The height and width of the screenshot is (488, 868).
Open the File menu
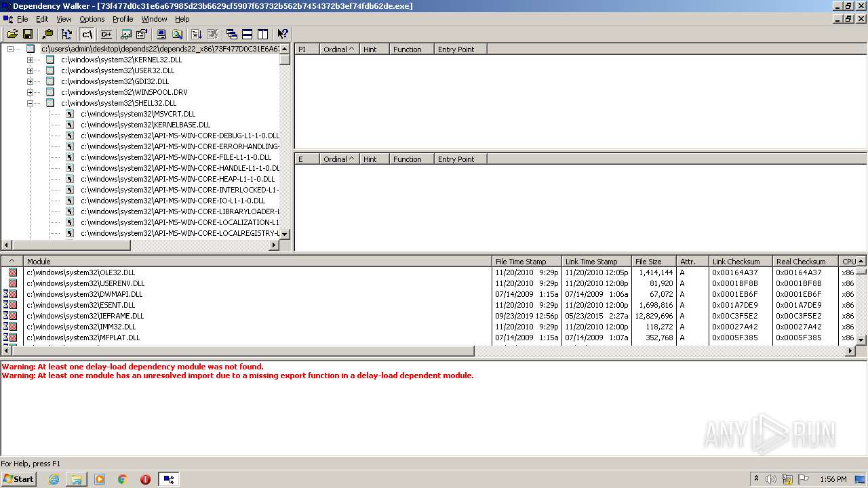[x=22, y=19]
